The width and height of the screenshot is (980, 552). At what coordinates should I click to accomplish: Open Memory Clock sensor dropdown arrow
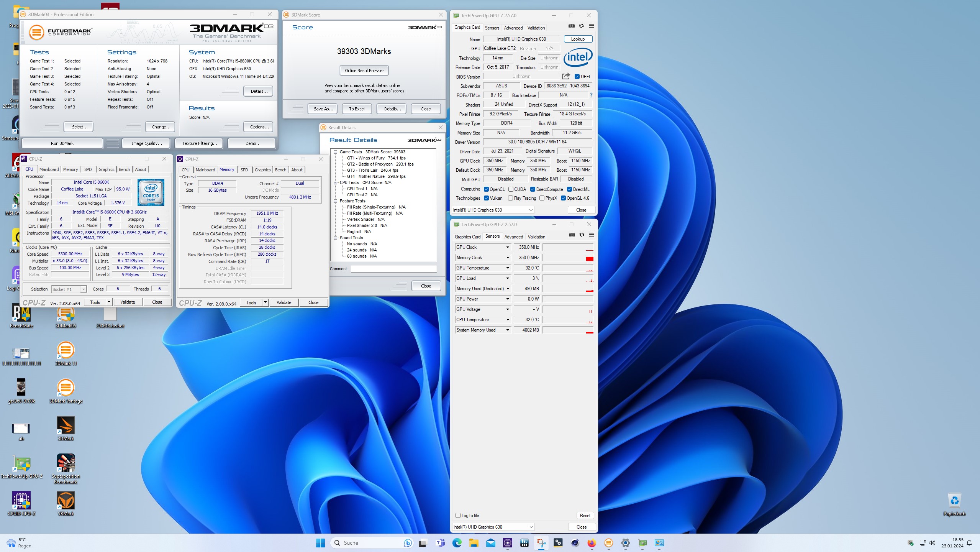[x=508, y=258]
